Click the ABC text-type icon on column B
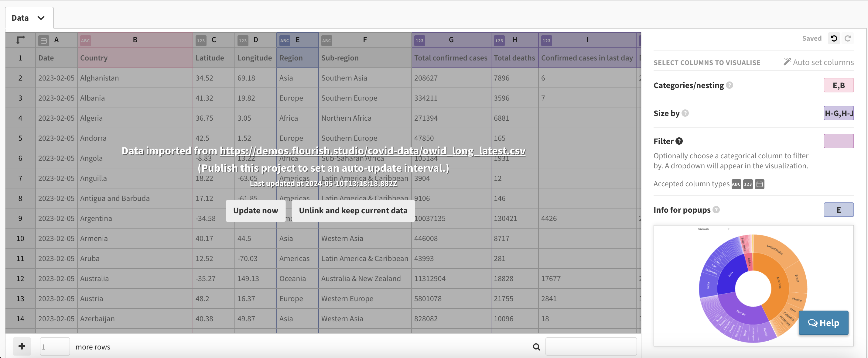Viewport: 868px width, 358px height. 85,40
